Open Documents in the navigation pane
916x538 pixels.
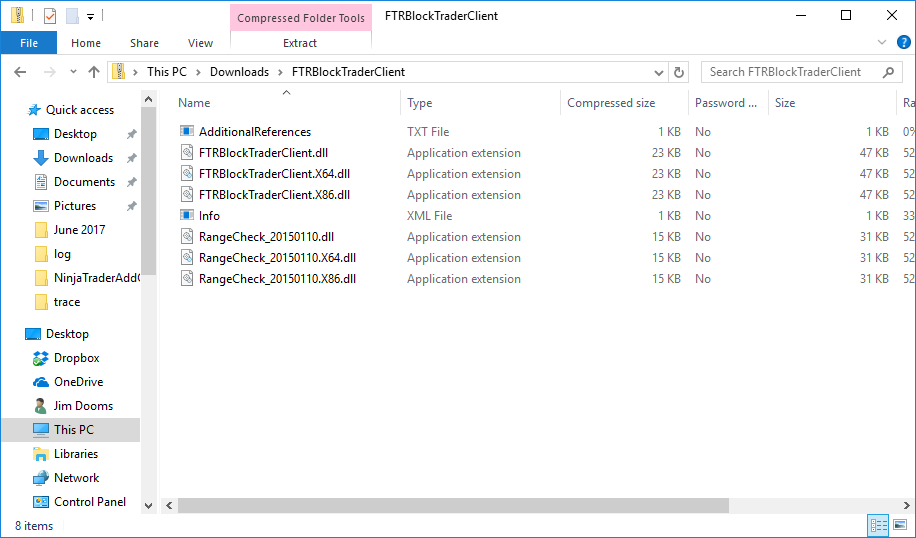coord(84,182)
